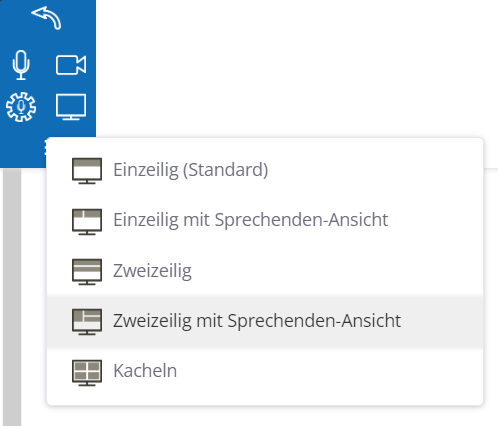Select the Einzeilig (Standard) text label
Viewport: 498px width, 426px height.
pos(190,170)
